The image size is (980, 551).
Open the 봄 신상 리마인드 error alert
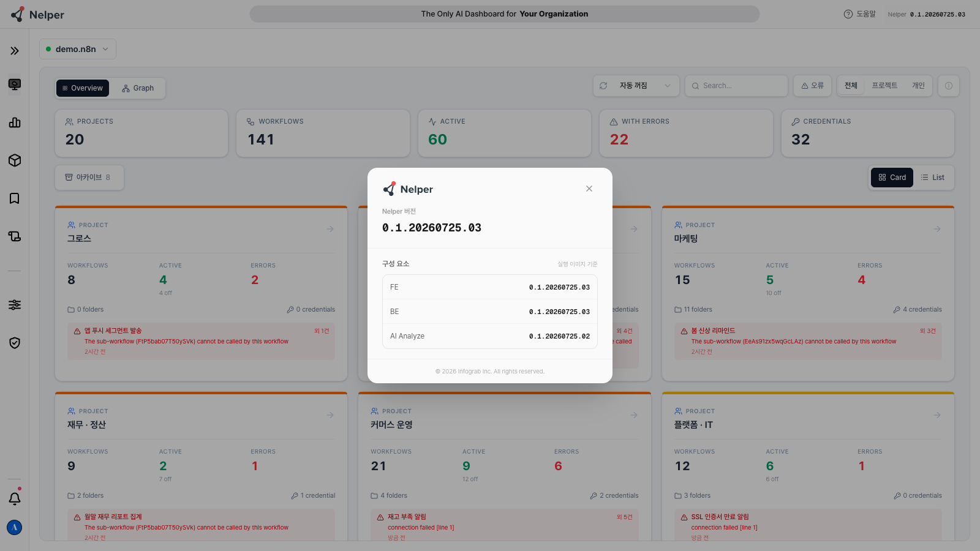(808, 341)
